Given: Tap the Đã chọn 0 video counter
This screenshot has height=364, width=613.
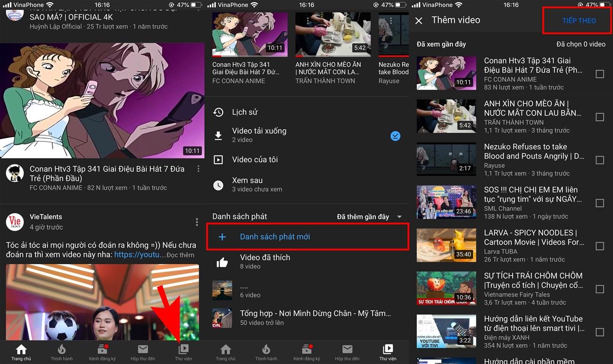Looking at the screenshot, I should (581, 44).
